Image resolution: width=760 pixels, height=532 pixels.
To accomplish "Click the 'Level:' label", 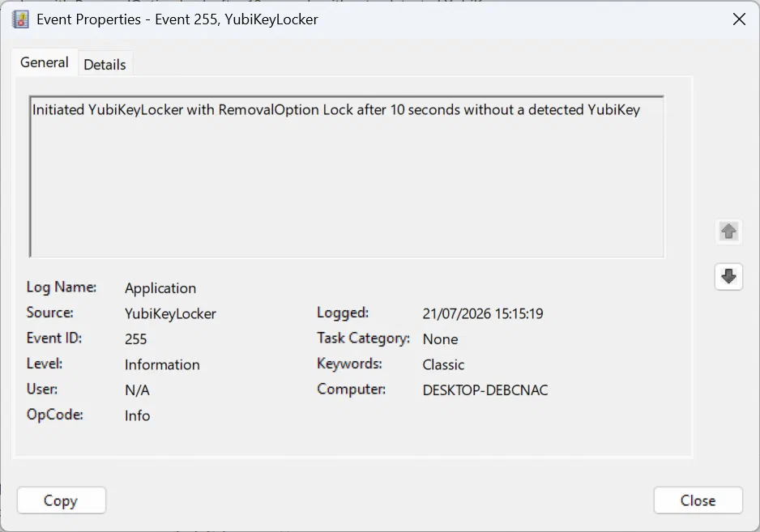I will (x=45, y=364).
